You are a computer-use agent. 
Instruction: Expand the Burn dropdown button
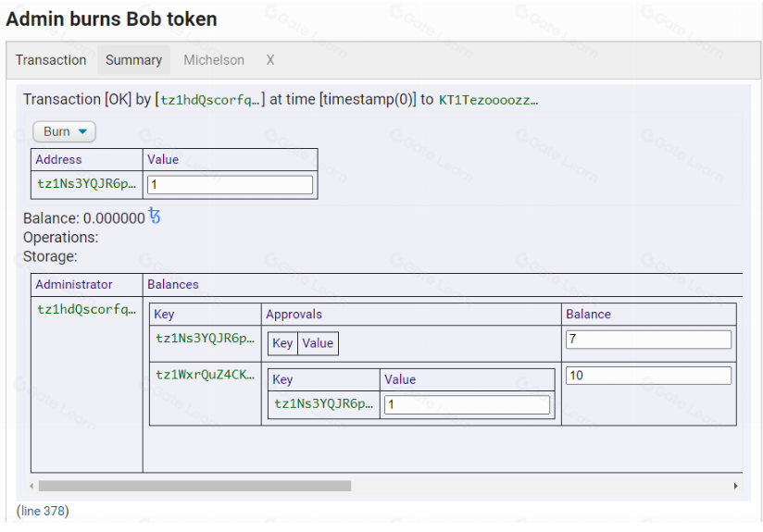(x=65, y=131)
